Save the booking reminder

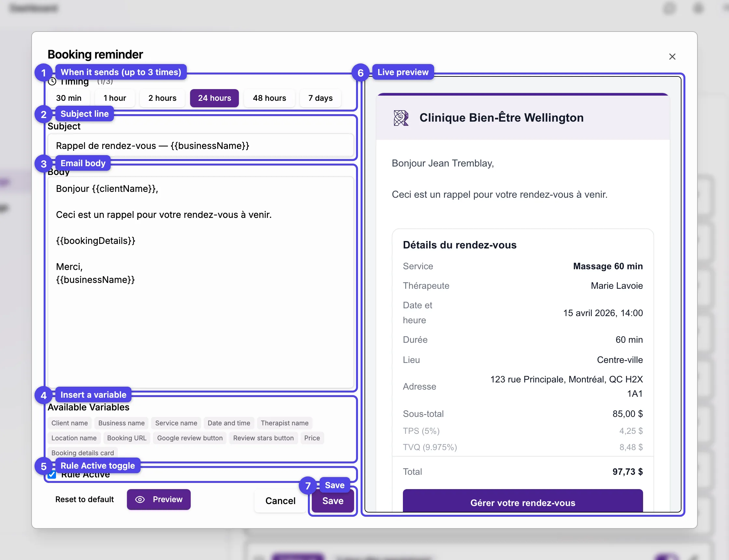coord(333,501)
